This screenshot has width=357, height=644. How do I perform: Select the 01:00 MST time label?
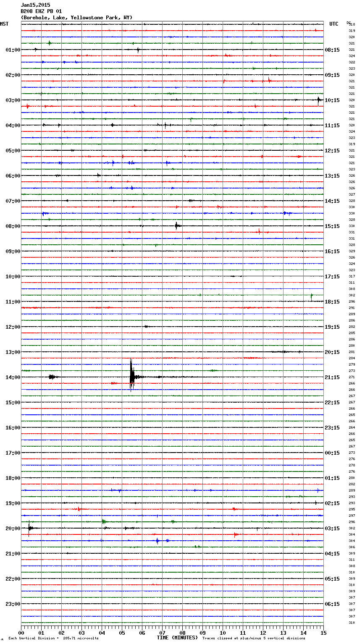[x=13, y=50]
